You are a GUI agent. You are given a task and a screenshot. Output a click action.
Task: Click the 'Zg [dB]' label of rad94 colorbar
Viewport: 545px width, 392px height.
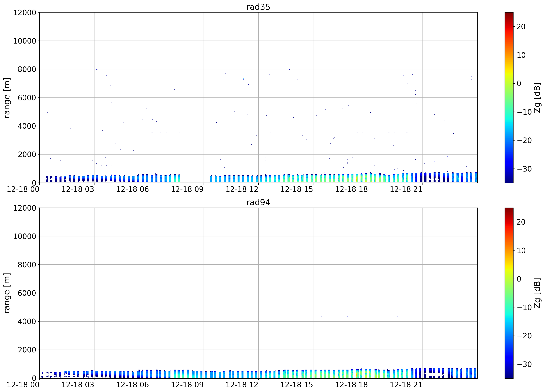click(x=537, y=293)
